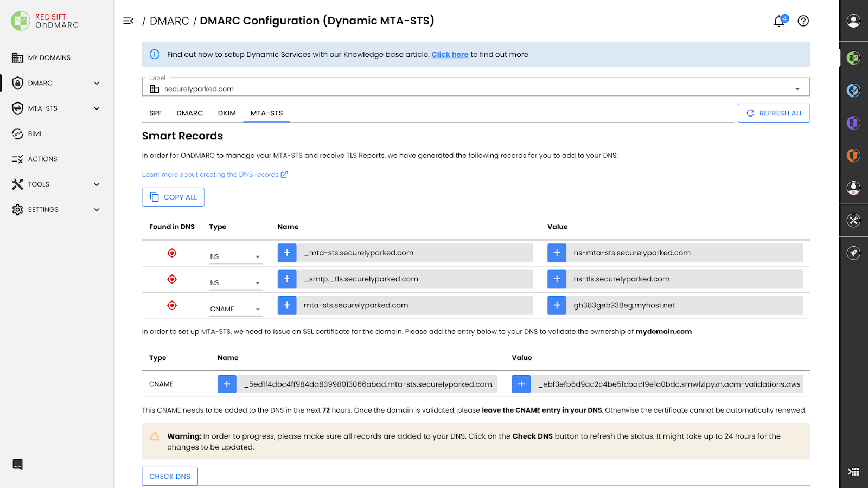This screenshot has width=868, height=488.
Task: Click the rocket icon in right rail
Action: (x=853, y=253)
